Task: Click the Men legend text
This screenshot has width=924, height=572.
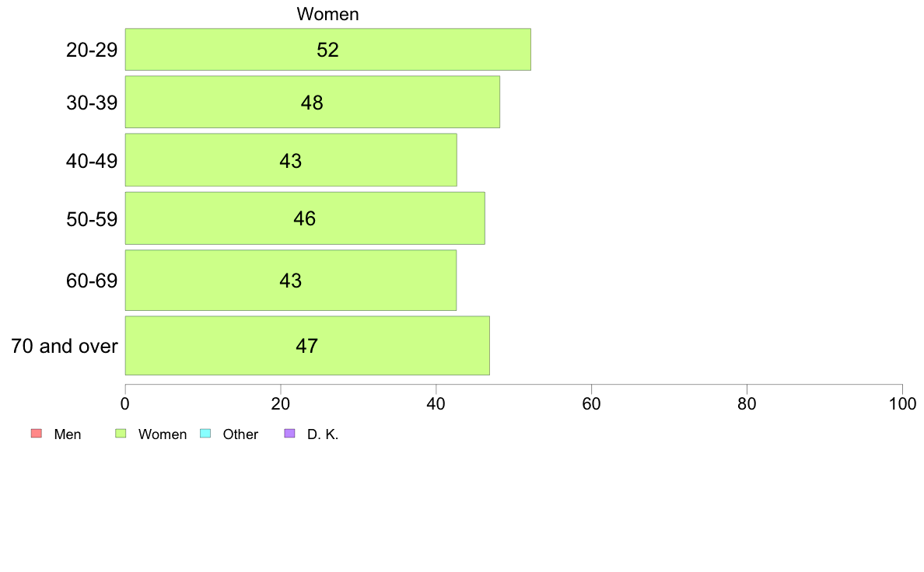Action: pos(67,434)
